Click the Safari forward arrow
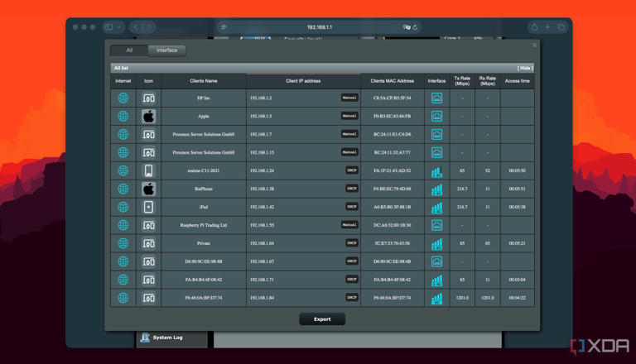This screenshot has width=636, height=364. (149, 27)
